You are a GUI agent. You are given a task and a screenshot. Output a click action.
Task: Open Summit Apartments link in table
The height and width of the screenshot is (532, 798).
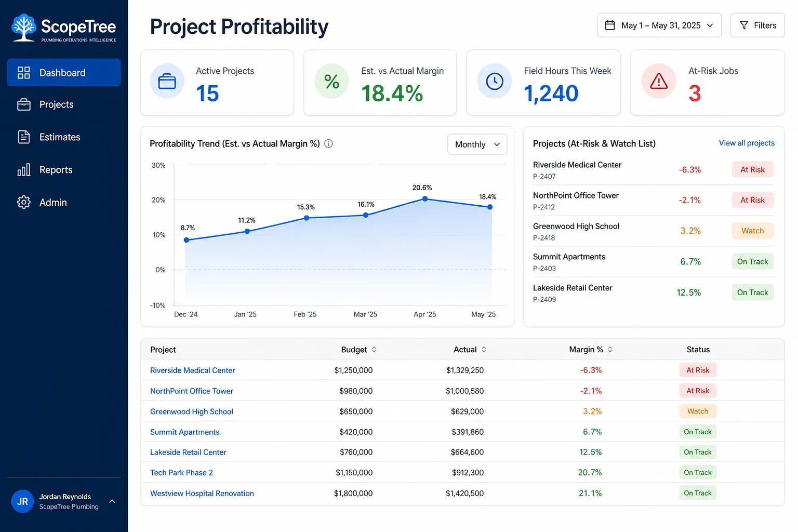[x=184, y=432]
